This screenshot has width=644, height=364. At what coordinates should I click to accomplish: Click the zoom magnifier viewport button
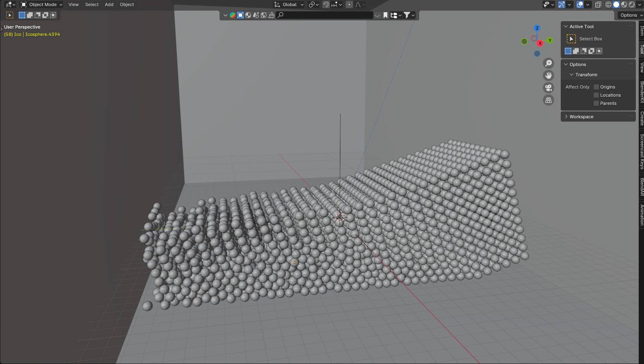click(x=549, y=63)
